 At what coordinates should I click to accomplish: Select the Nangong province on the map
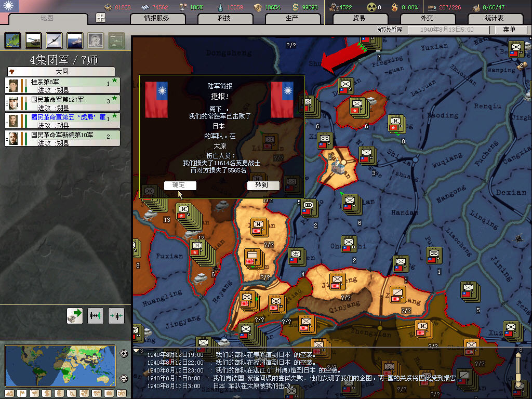(x=450, y=194)
